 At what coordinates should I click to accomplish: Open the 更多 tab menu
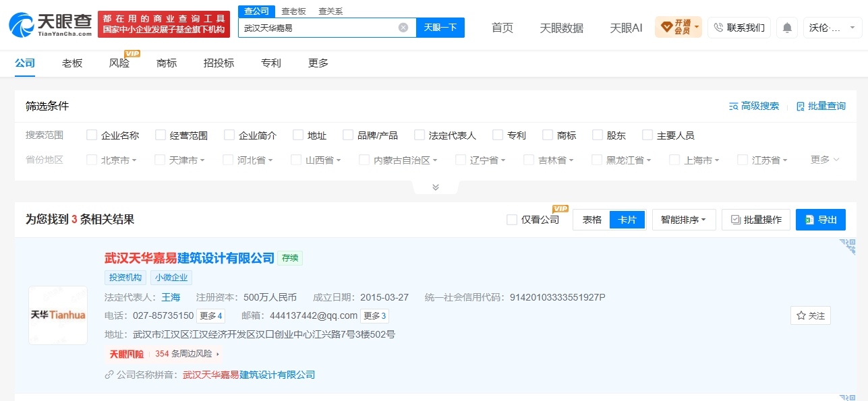[318, 63]
